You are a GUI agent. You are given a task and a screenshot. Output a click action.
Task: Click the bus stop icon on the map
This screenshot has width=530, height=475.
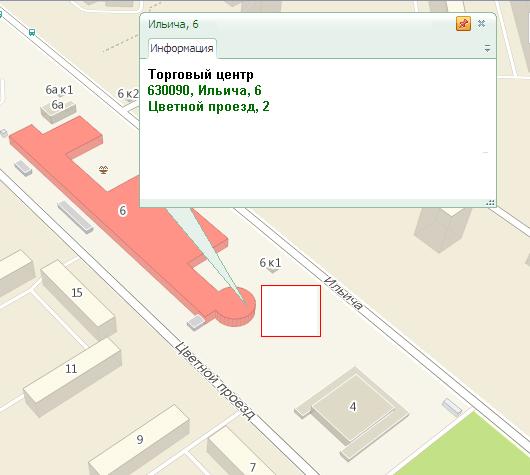coord(32,32)
